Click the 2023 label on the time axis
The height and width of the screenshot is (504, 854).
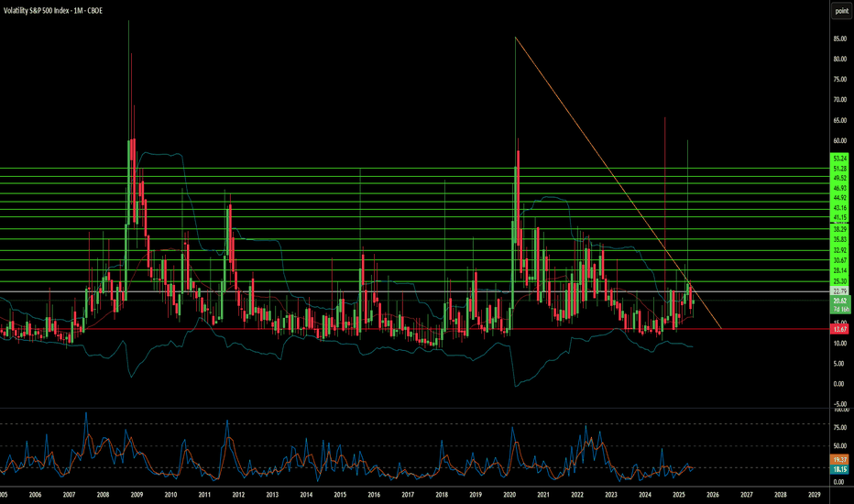click(x=611, y=495)
